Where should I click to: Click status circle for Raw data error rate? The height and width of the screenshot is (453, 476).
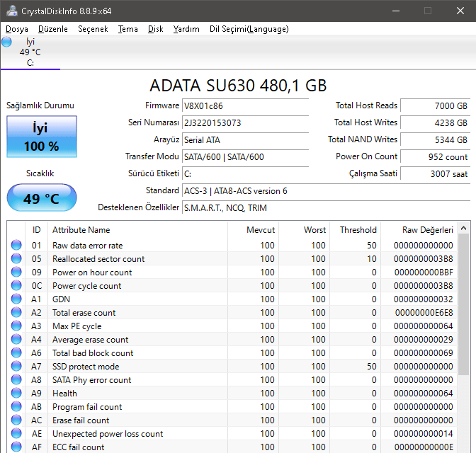click(16, 246)
